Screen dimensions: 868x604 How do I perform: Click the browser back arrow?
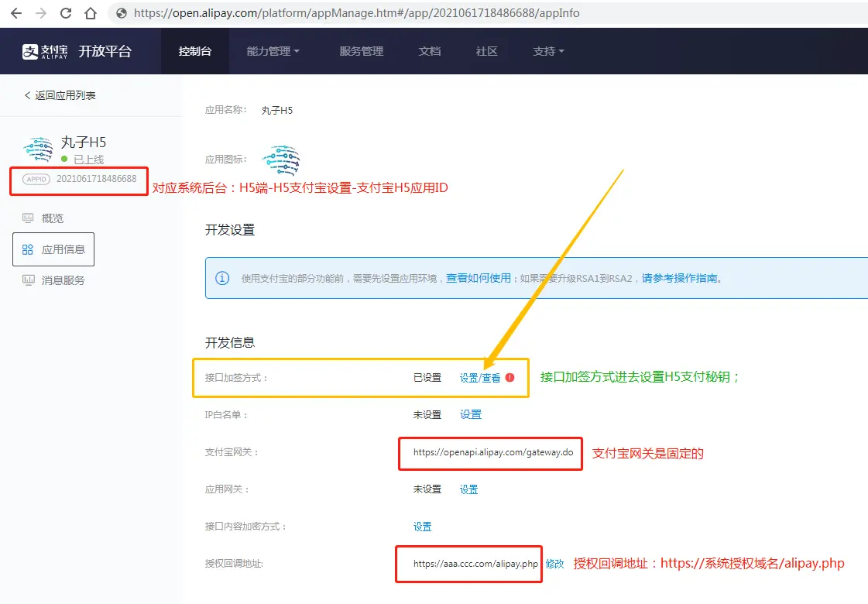[16, 13]
